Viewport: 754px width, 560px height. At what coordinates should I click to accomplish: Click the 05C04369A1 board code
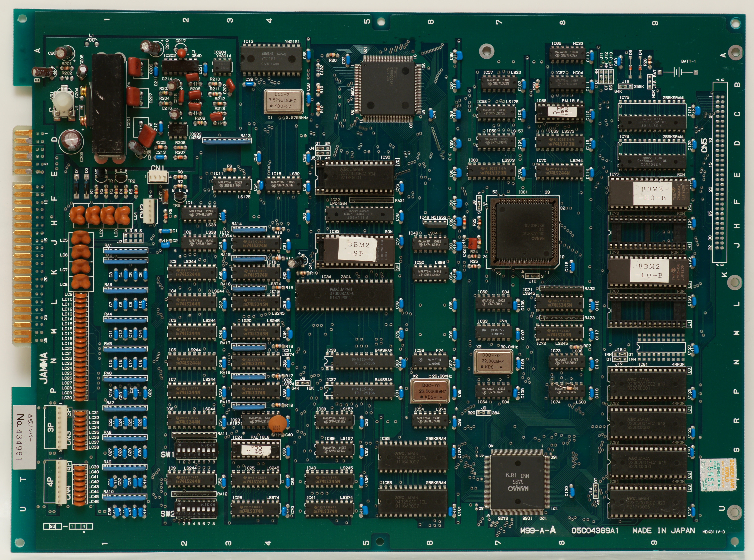[x=595, y=530]
